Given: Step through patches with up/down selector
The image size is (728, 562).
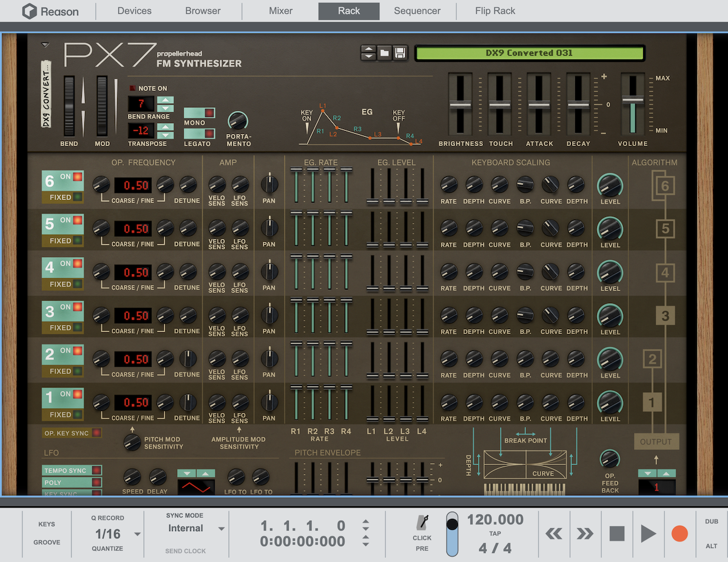Looking at the screenshot, I should 368,53.
